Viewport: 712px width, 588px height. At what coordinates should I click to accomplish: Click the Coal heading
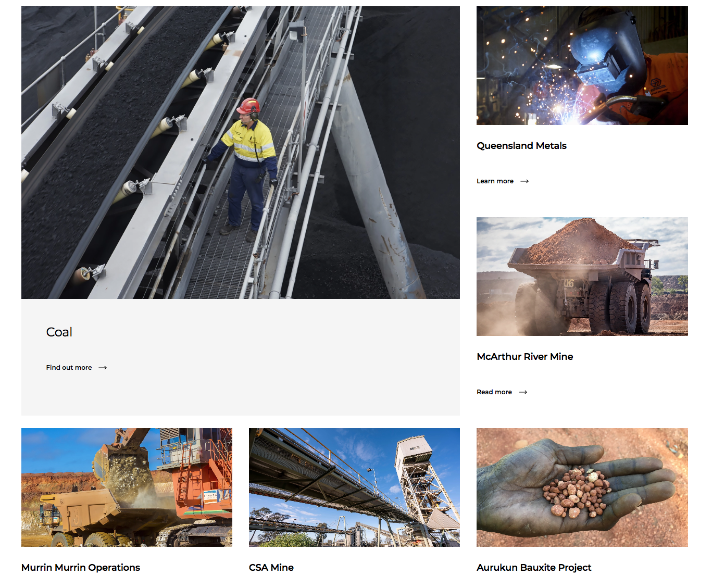(59, 332)
